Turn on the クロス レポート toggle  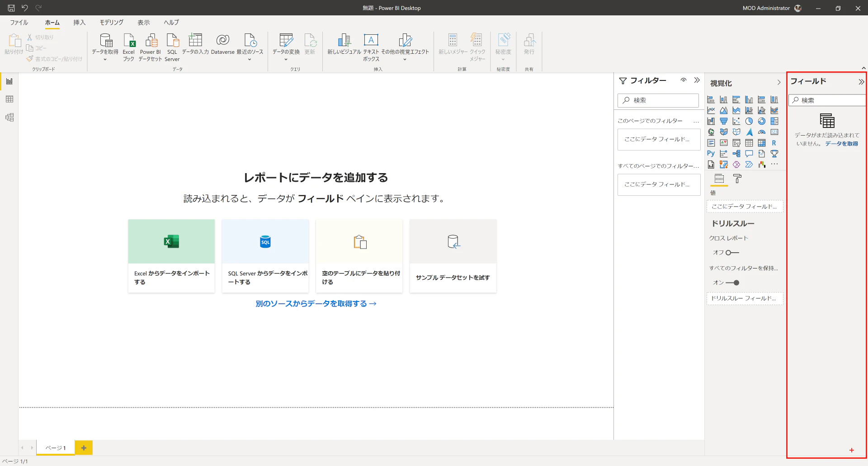tap(732, 253)
